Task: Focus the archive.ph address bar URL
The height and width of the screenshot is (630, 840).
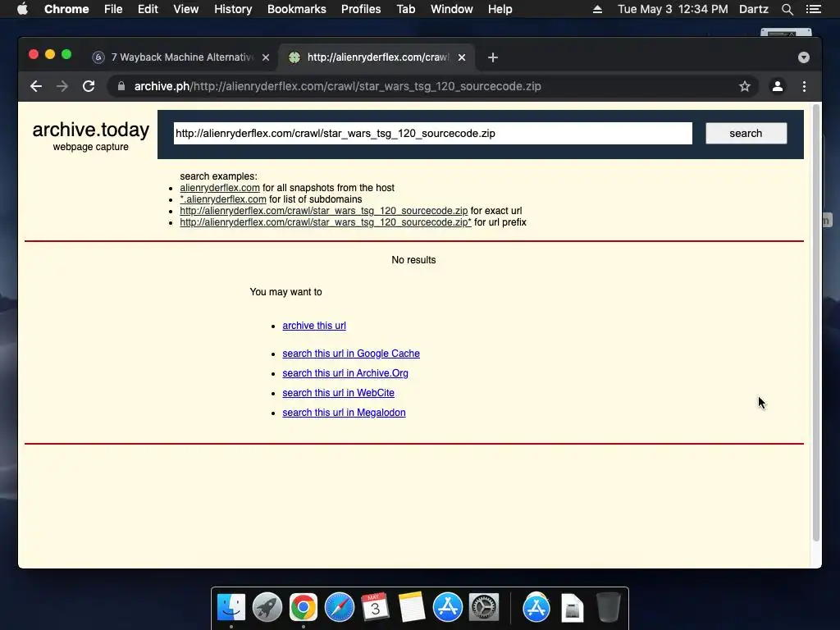Action: coord(337,86)
